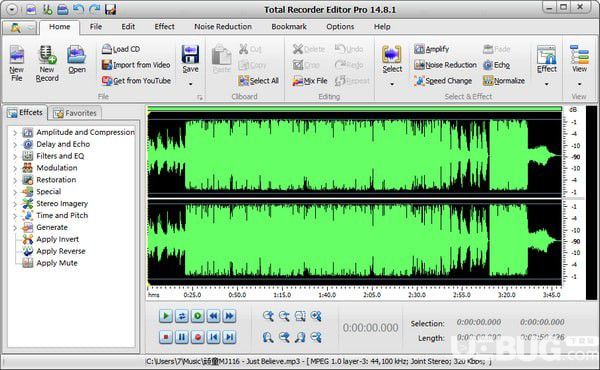The height and width of the screenshot is (370, 600).
Task: Choose Import from Video
Action: click(x=136, y=65)
